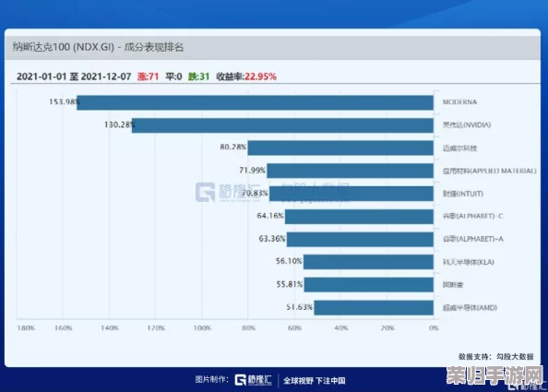Click the 平:0 count

pyautogui.click(x=173, y=77)
